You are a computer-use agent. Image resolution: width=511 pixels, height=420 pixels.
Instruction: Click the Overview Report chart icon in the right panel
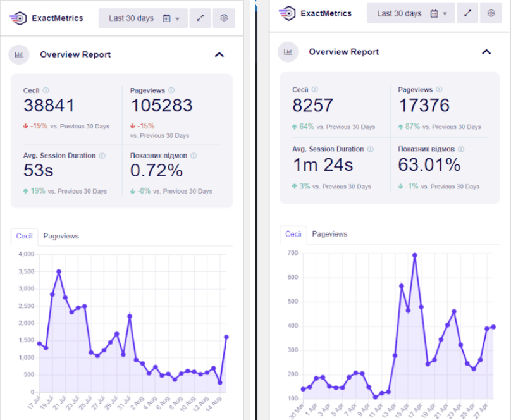(288, 52)
